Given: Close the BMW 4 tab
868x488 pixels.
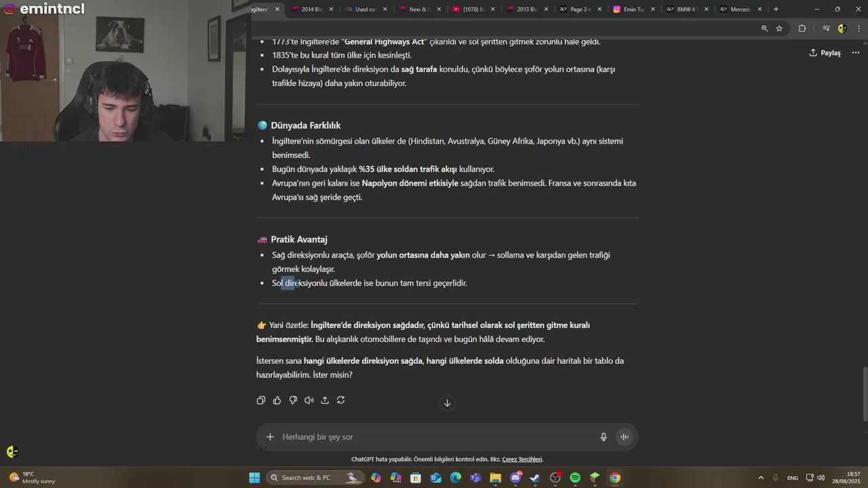Looking at the screenshot, I should click(x=707, y=9).
